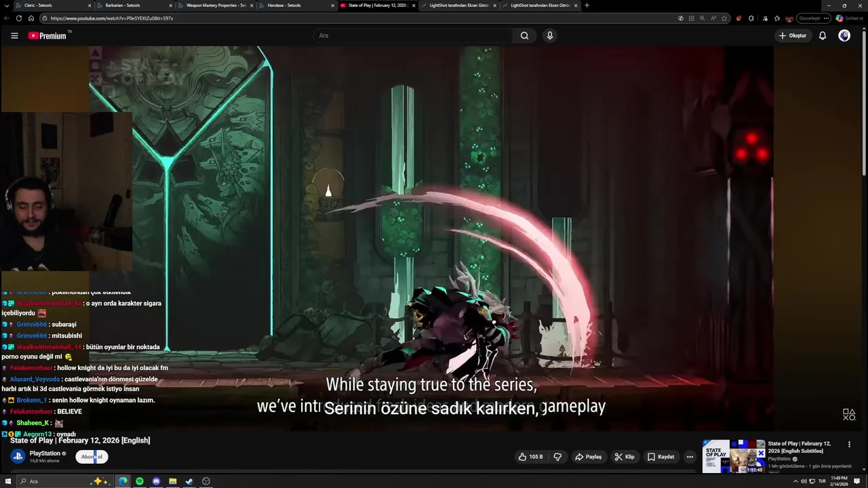Go back with browser back arrow
The image size is (868, 488).
[7, 18]
